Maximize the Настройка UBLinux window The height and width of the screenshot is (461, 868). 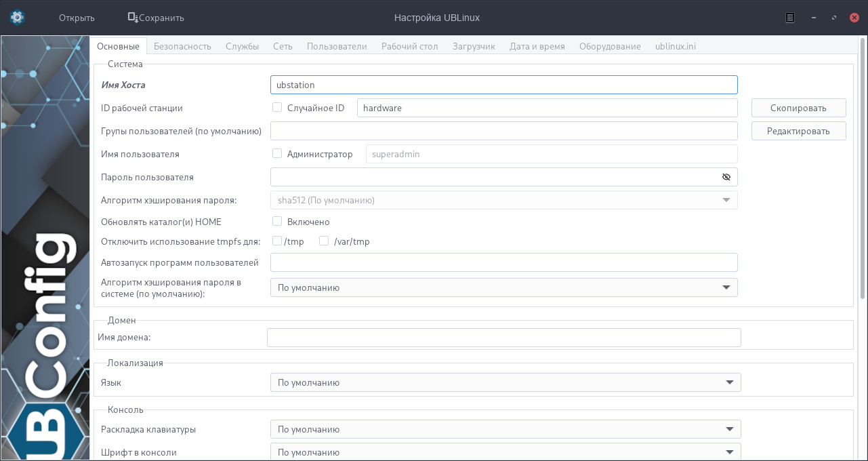point(833,18)
